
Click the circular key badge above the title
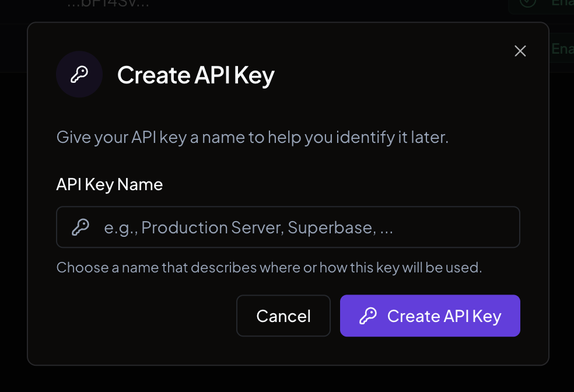pyautogui.click(x=79, y=74)
